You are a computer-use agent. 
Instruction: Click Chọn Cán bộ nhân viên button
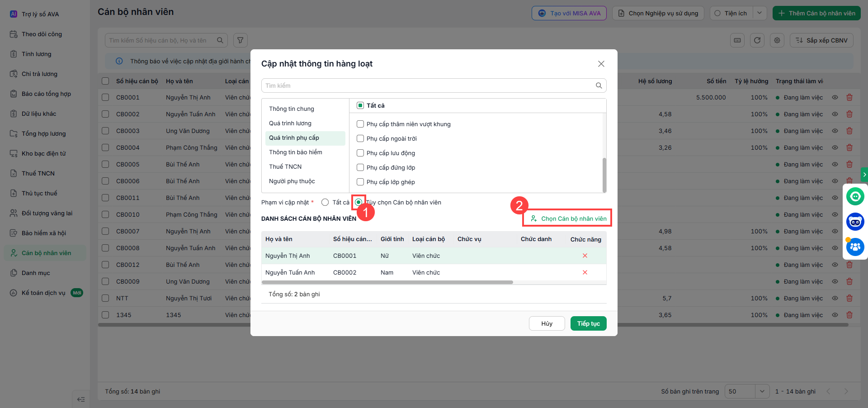(568, 218)
